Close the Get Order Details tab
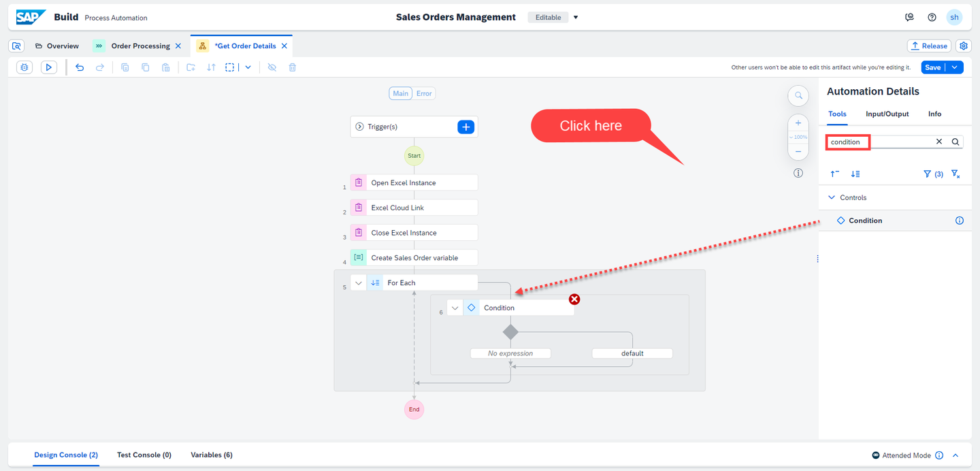Viewport: 980px width, 471px height. coord(284,46)
